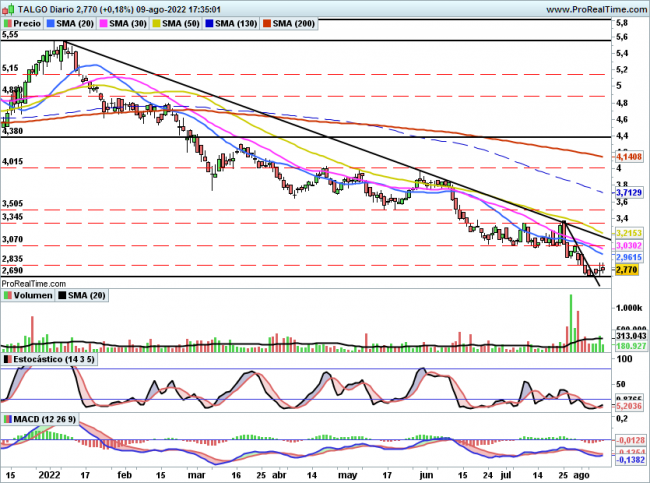Click the Estocástico indicator legend icon

7,358
